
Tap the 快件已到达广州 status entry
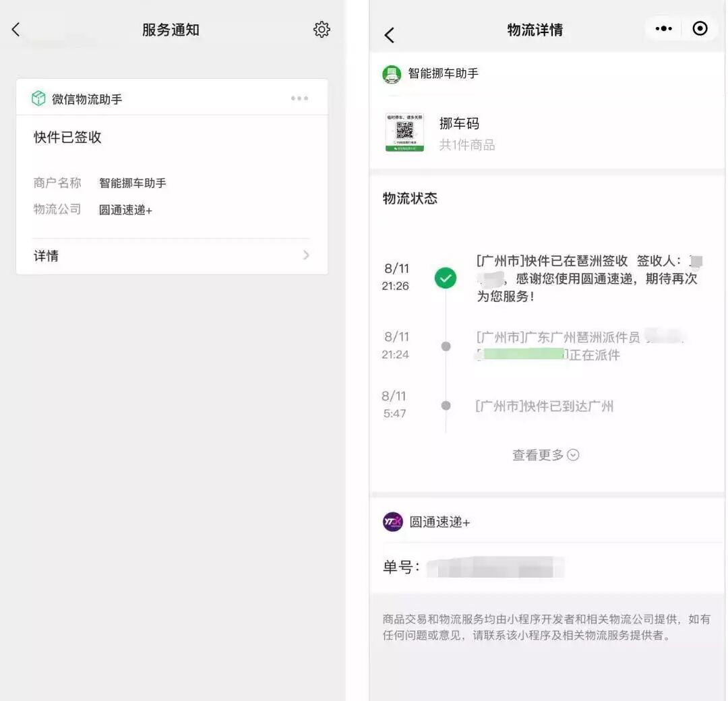[x=545, y=406]
